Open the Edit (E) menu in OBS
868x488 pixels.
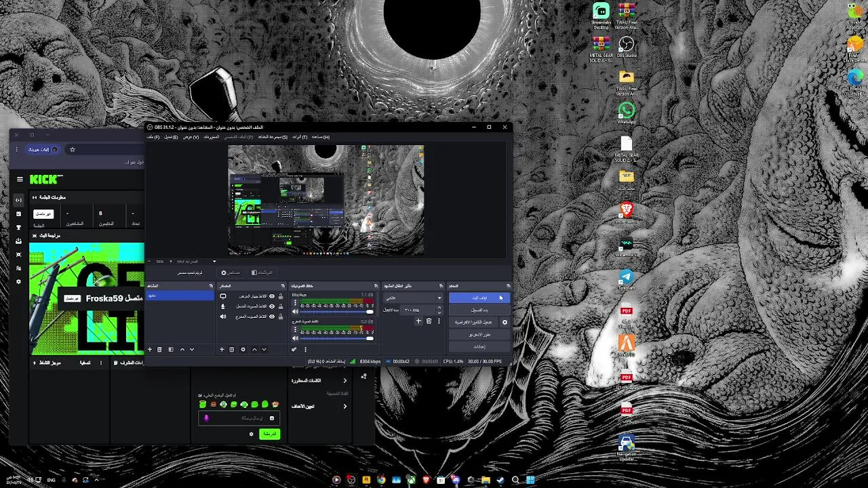point(171,137)
